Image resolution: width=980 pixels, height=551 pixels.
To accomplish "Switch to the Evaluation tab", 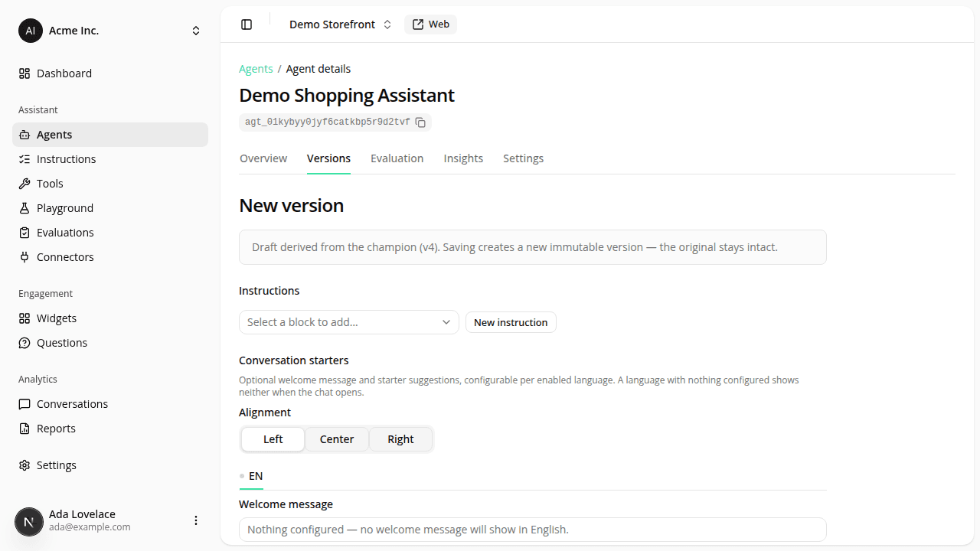I will [x=397, y=158].
